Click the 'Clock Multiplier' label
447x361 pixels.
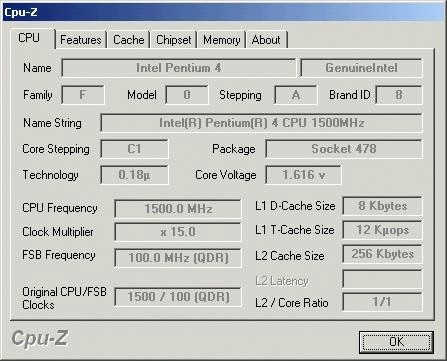tap(58, 232)
